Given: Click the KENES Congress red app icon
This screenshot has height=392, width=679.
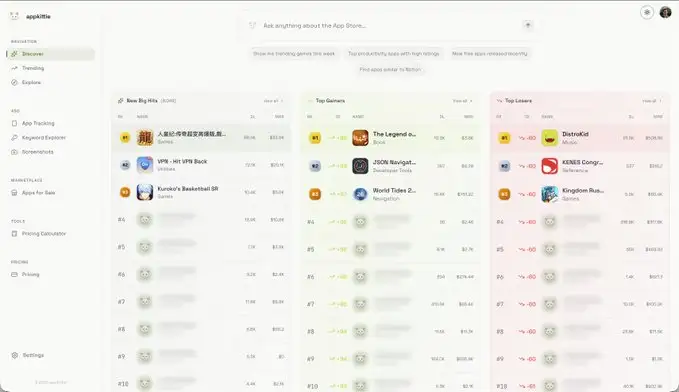Looking at the screenshot, I should tap(550, 166).
